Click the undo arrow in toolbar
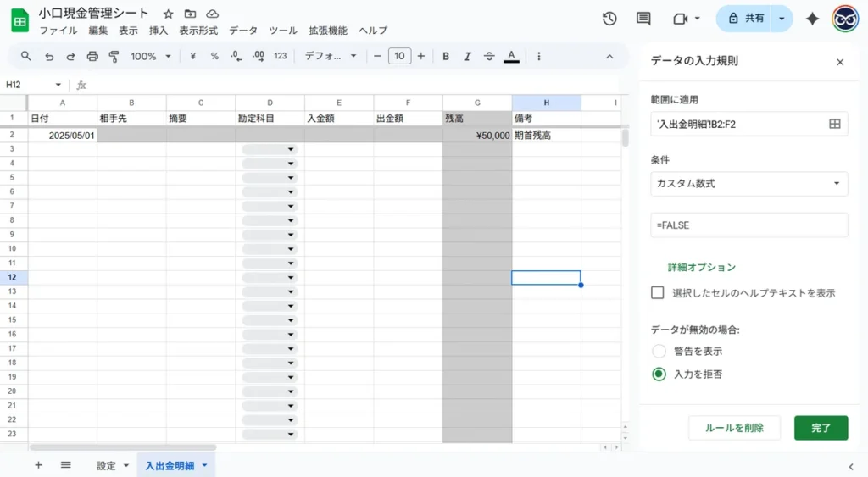The width and height of the screenshot is (868, 477). [x=49, y=56]
